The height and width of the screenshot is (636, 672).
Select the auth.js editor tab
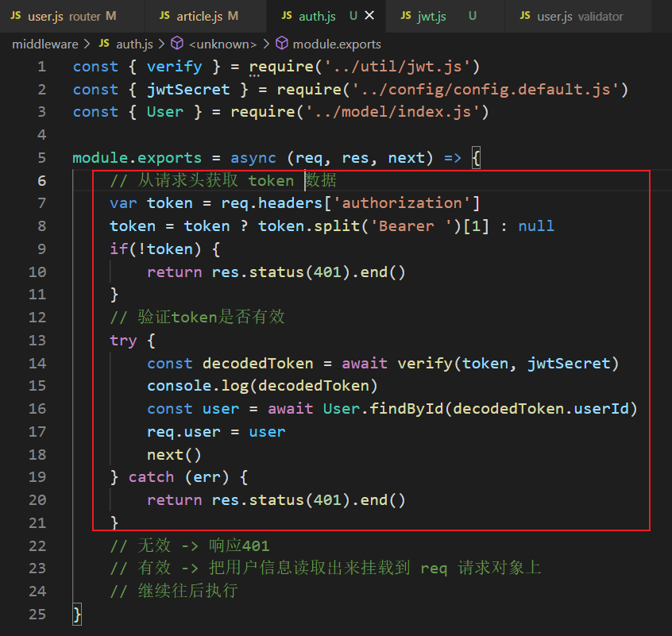[x=326, y=16]
